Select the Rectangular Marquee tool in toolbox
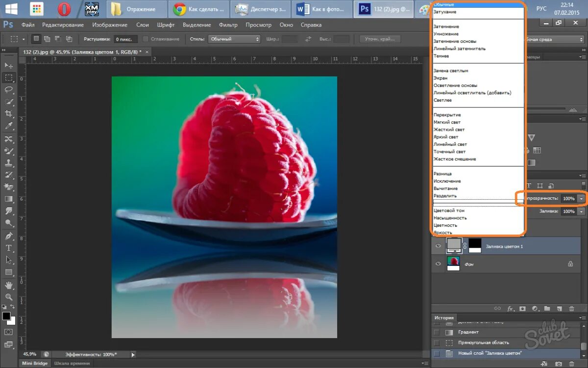The image size is (588, 368). coord(9,78)
